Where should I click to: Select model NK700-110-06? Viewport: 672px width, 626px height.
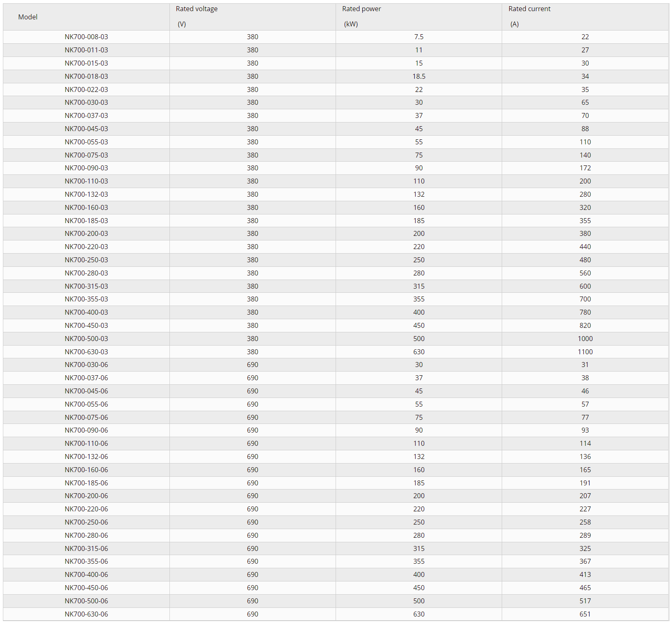(86, 443)
